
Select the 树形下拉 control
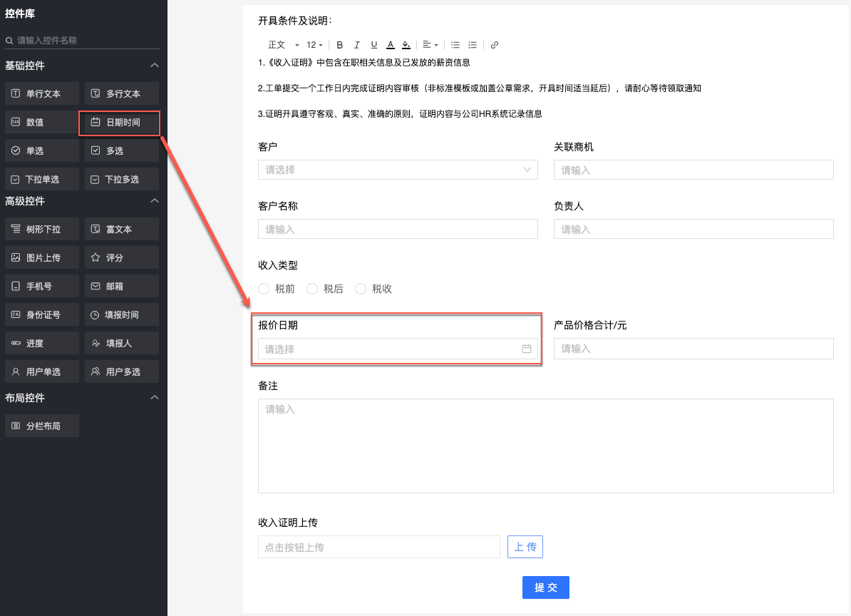(x=42, y=229)
